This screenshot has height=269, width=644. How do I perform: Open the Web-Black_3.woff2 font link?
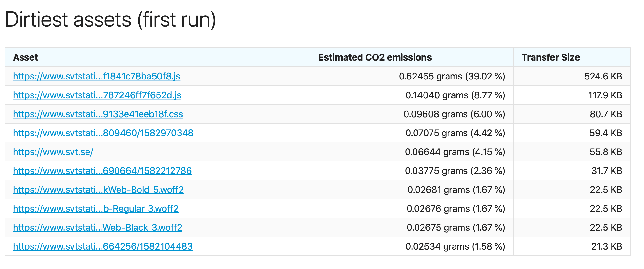pyautogui.click(x=97, y=228)
